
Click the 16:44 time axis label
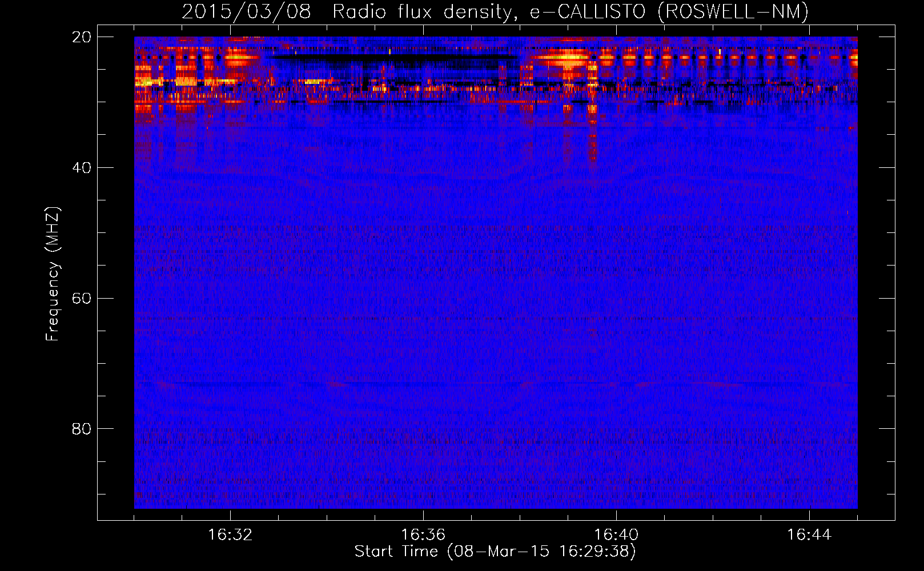[x=809, y=535]
